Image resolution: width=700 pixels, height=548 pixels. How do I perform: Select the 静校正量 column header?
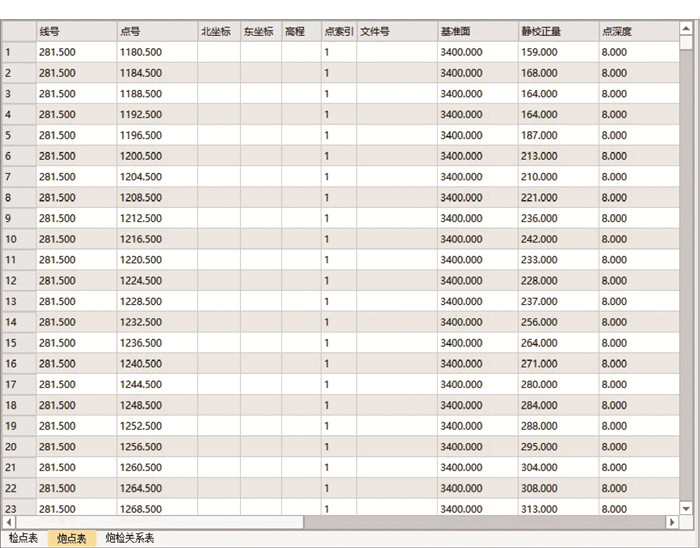click(x=558, y=31)
